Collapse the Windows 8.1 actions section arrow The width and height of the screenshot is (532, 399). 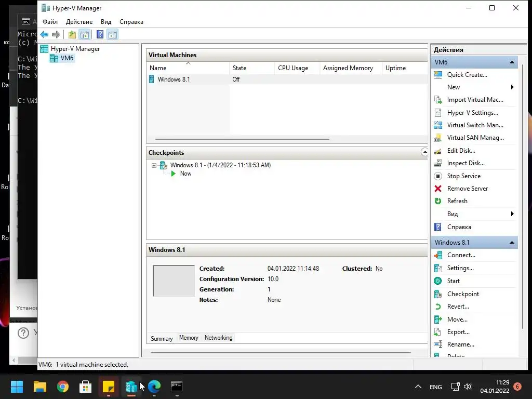(512, 242)
